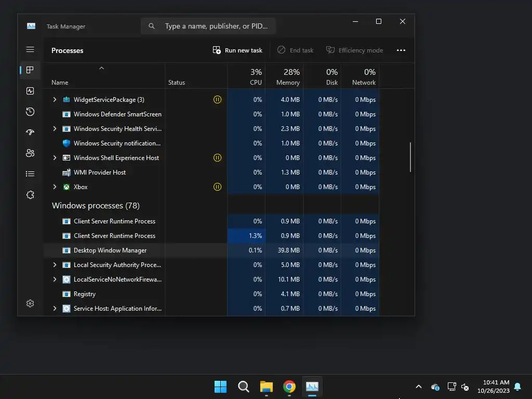Viewport: 532px width, 399px height.
Task: Click the Task Manager title bar icon
Action: click(31, 26)
